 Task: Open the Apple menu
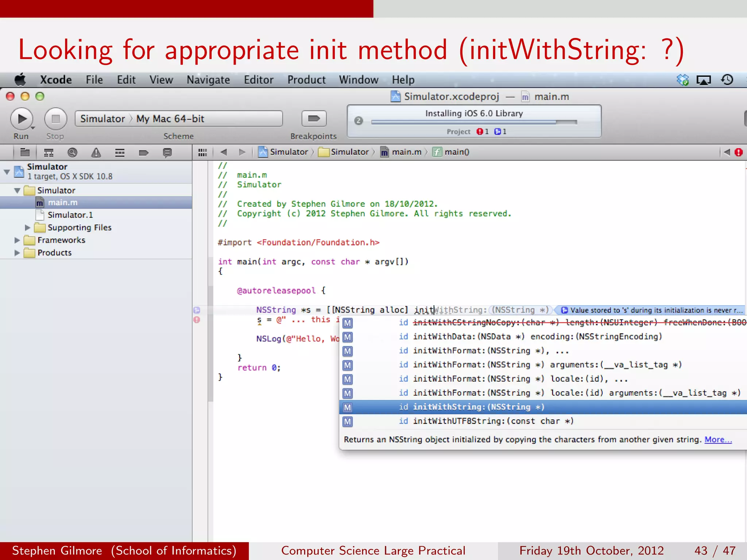tap(20, 79)
